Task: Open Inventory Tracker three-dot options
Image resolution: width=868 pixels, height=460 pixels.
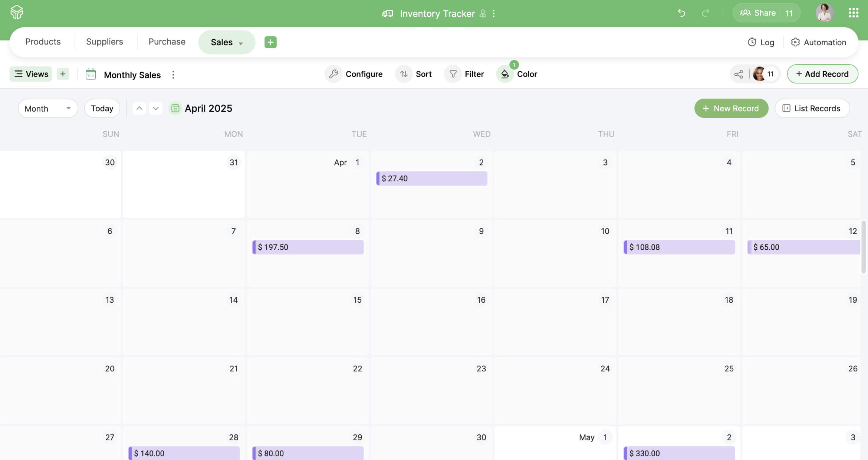Action: click(494, 14)
